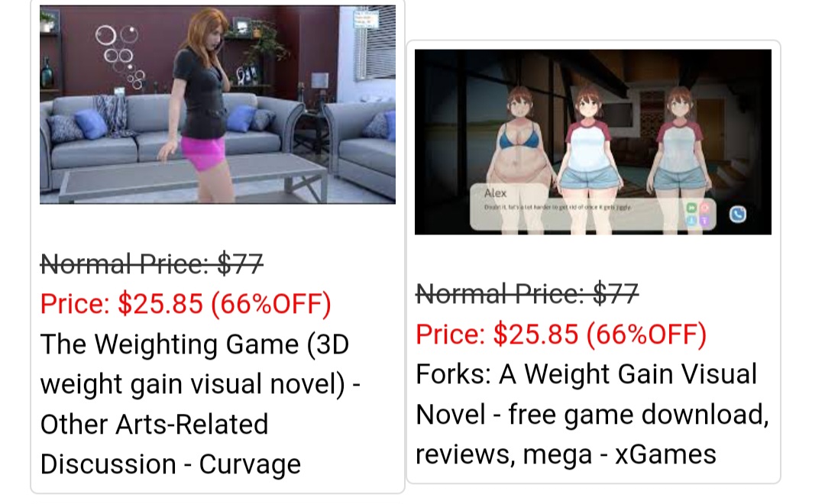Click the "Curvage" source text in left card

(250, 464)
